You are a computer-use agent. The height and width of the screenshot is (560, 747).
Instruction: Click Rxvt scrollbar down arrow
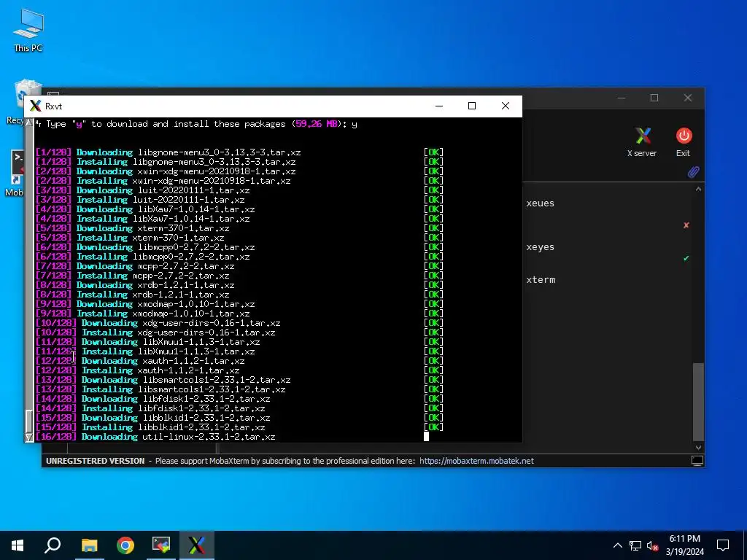tap(29, 437)
